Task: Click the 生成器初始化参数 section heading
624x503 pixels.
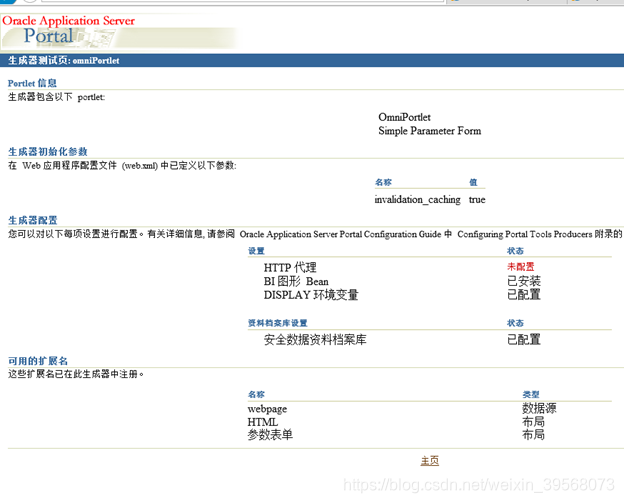Action: (47, 152)
